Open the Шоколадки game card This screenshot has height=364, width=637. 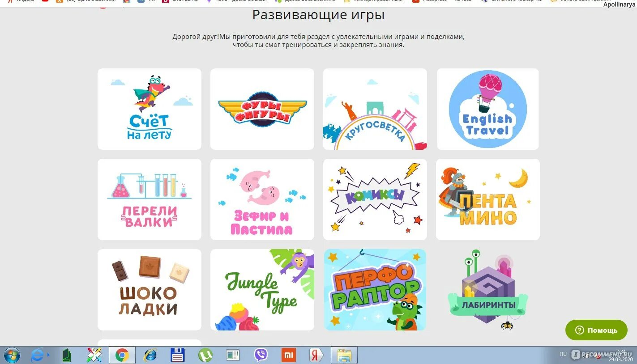click(x=150, y=290)
